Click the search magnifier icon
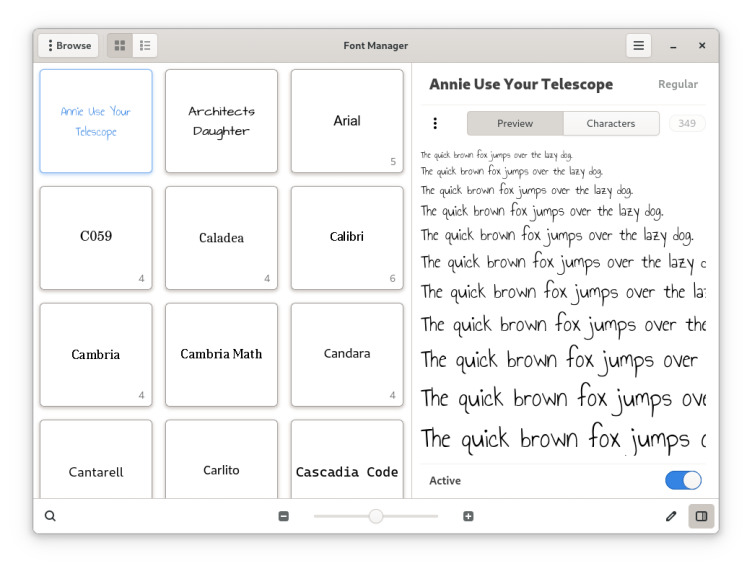This screenshot has height=571, width=752. (x=50, y=516)
